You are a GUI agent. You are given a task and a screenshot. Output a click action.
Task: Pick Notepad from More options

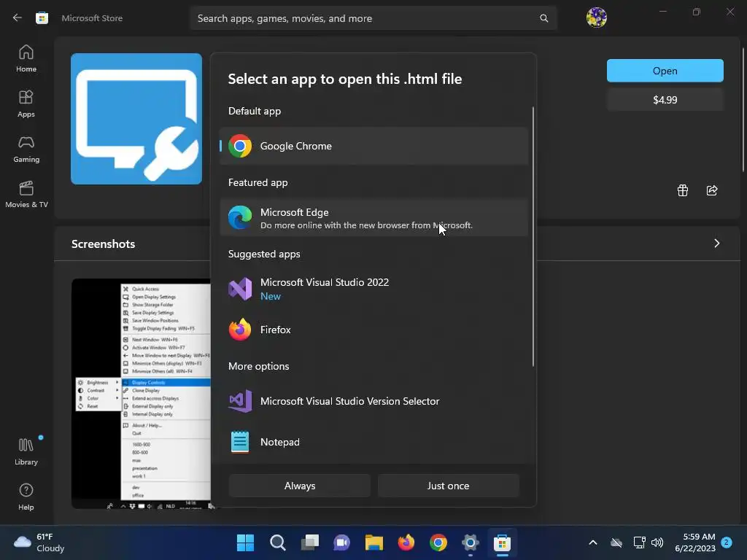[x=374, y=442]
